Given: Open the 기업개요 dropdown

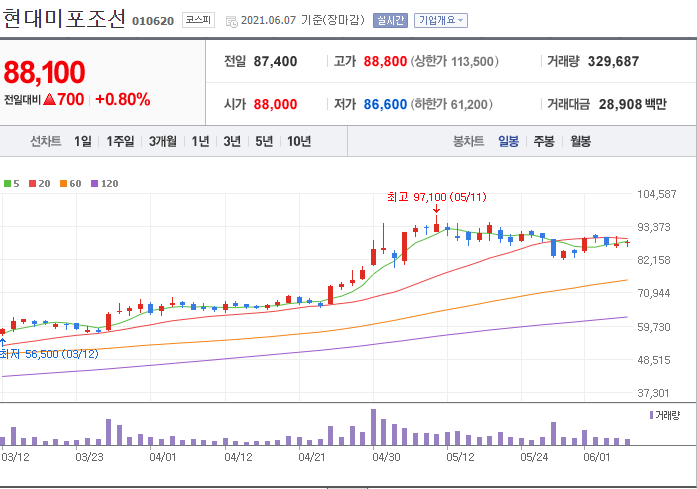Looking at the screenshot, I should pos(441,20).
